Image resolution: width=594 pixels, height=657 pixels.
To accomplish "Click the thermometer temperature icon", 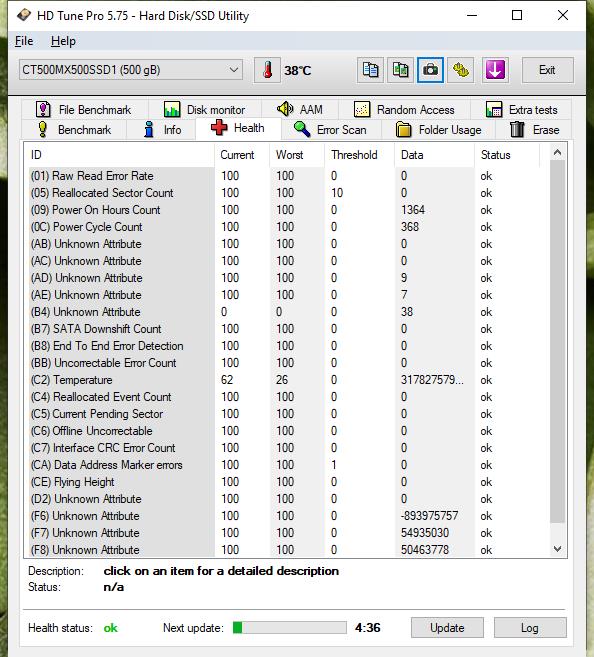I will (267, 70).
